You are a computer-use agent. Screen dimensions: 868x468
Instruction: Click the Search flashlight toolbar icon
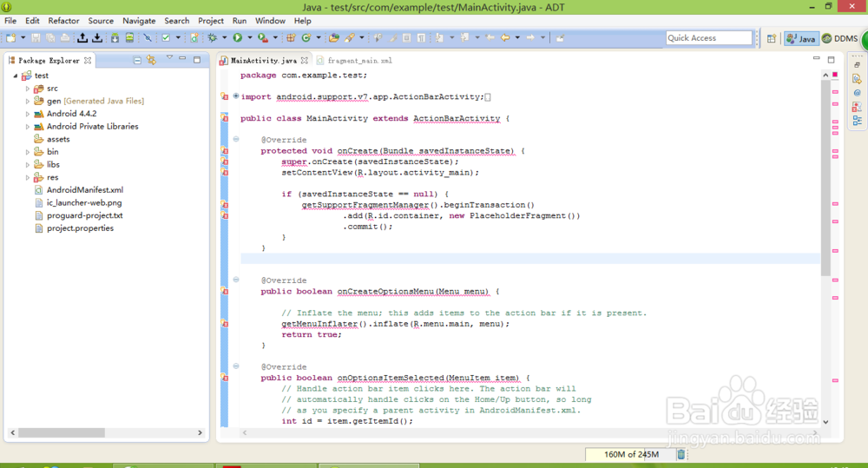(349, 37)
